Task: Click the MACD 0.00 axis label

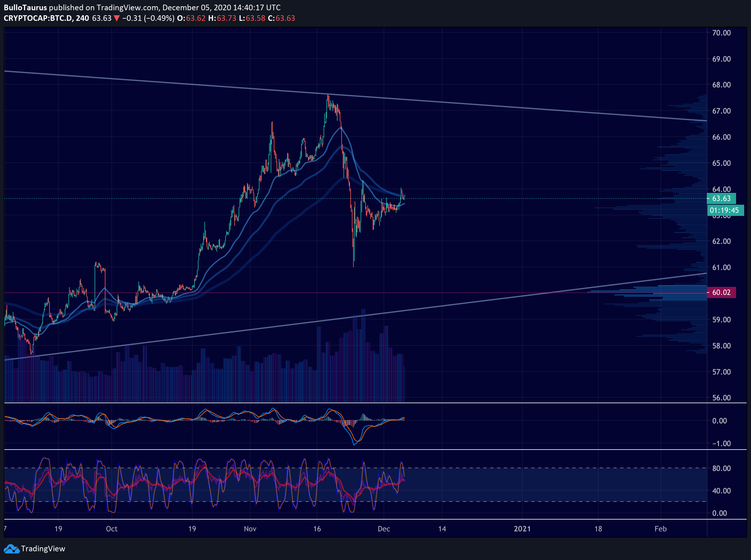Action: (720, 421)
